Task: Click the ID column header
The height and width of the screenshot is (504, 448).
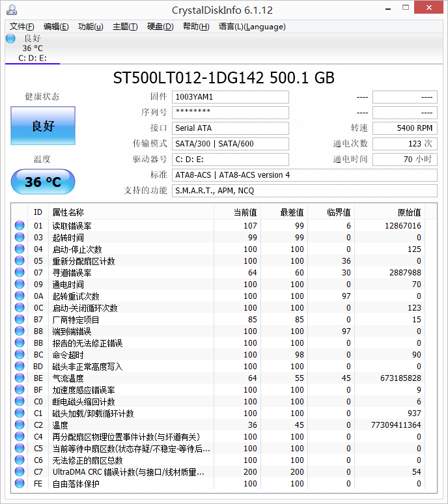Action: [38, 212]
